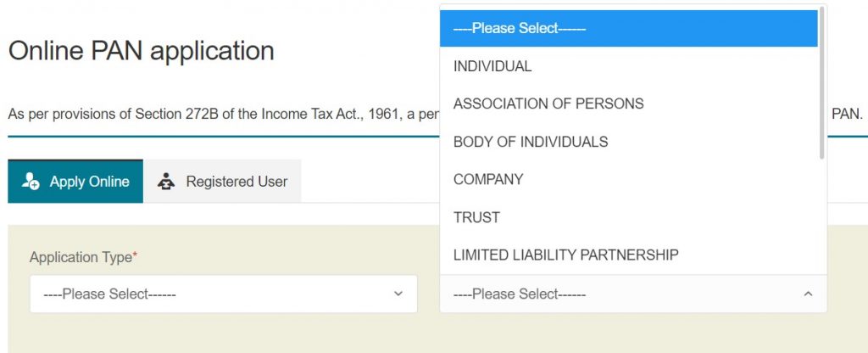Click the person icon beside Registered User
The height and width of the screenshot is (353, 868).
[x=165, y=182]
